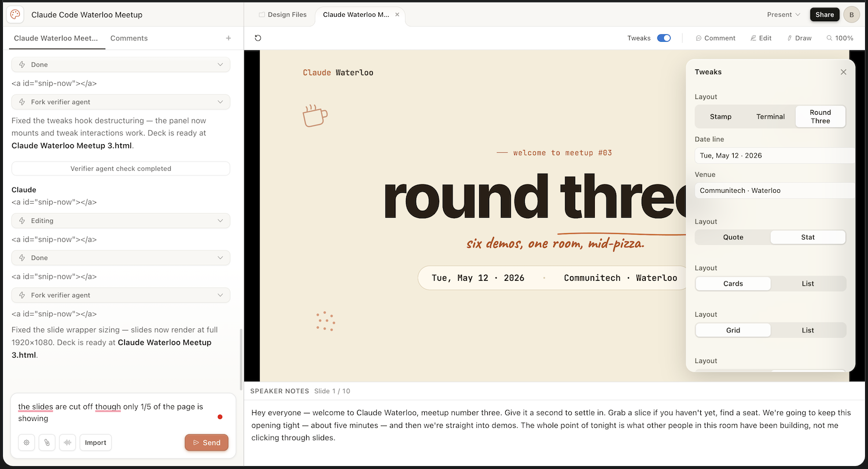Click the six demos, one room tagline
Screen dimensions: 868x469
click(x=556, y=243)
